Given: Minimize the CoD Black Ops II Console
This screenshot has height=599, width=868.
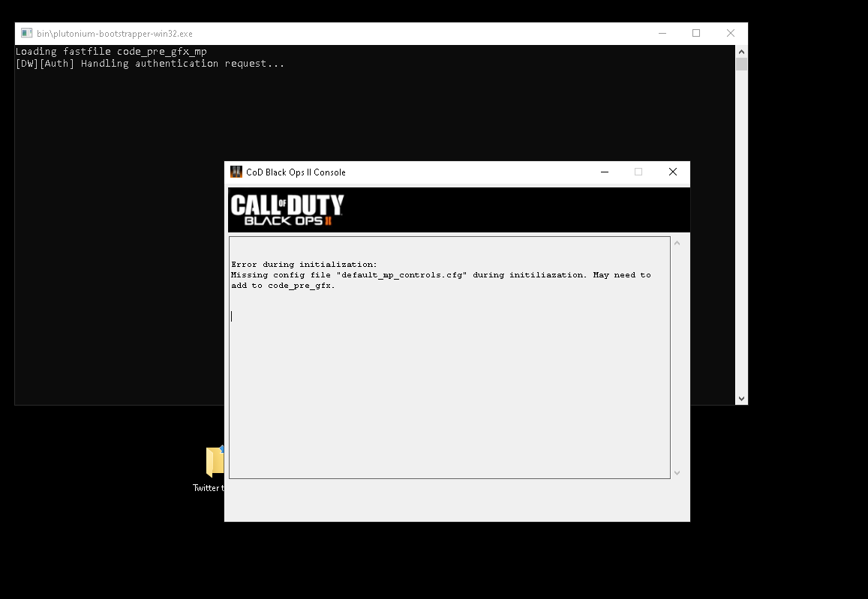Looking at the screenshot, I should click(605, 172).
